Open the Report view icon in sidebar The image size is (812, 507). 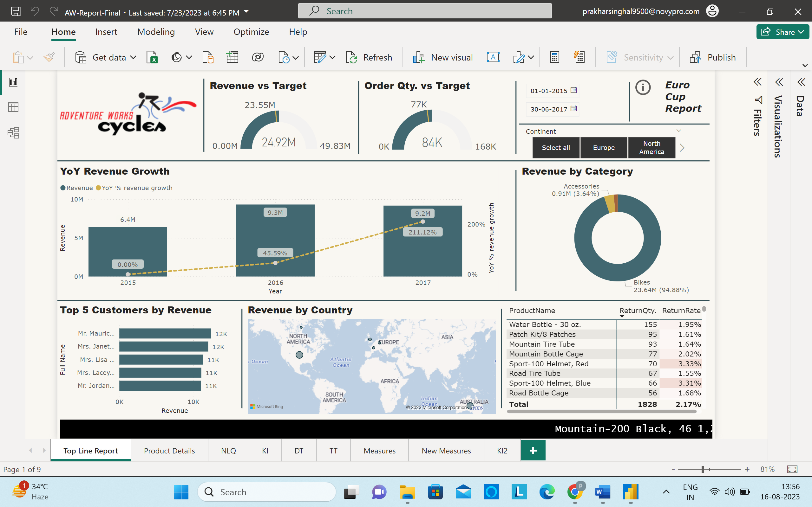(13, 82)
